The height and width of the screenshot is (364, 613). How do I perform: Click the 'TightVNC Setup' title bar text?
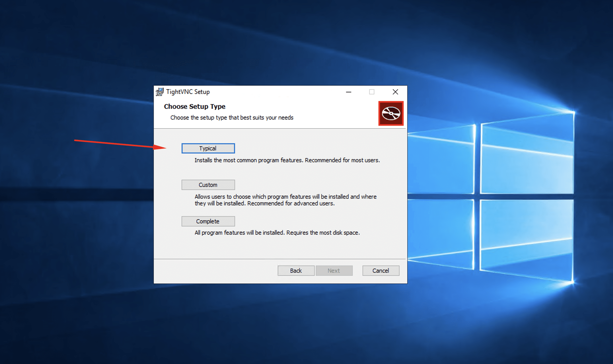188,92
